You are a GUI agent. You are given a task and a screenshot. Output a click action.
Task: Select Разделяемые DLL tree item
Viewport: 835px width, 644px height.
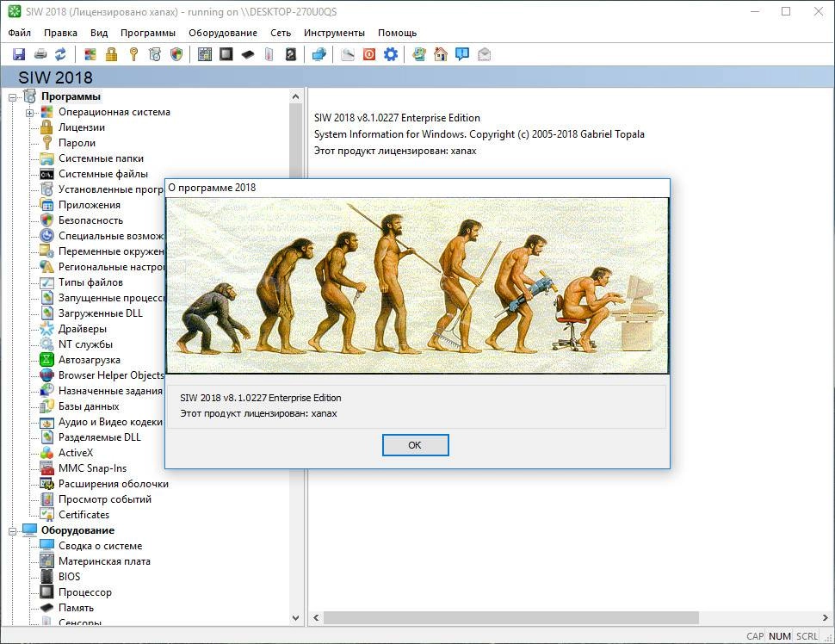coord(100,437)
